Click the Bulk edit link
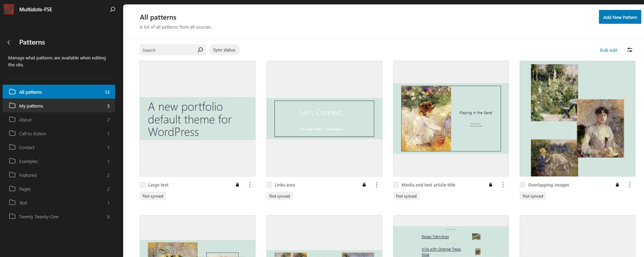644x257 pixels. pyautogui.click(x=608, y=50)
